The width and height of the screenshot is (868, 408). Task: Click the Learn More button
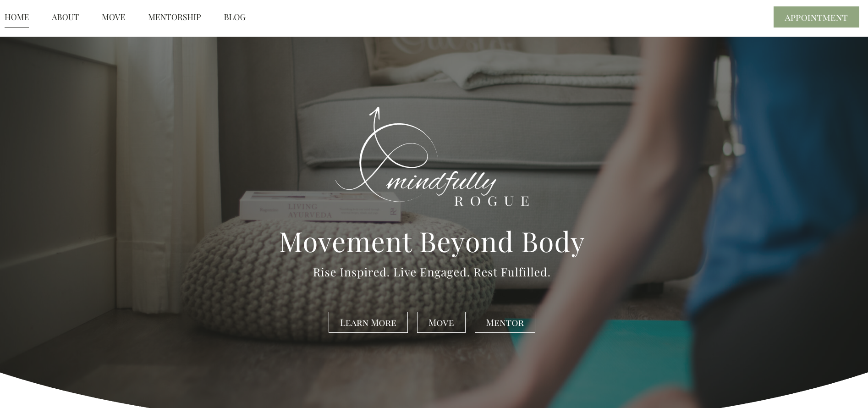pyautogui.click(x=368, y=322)
